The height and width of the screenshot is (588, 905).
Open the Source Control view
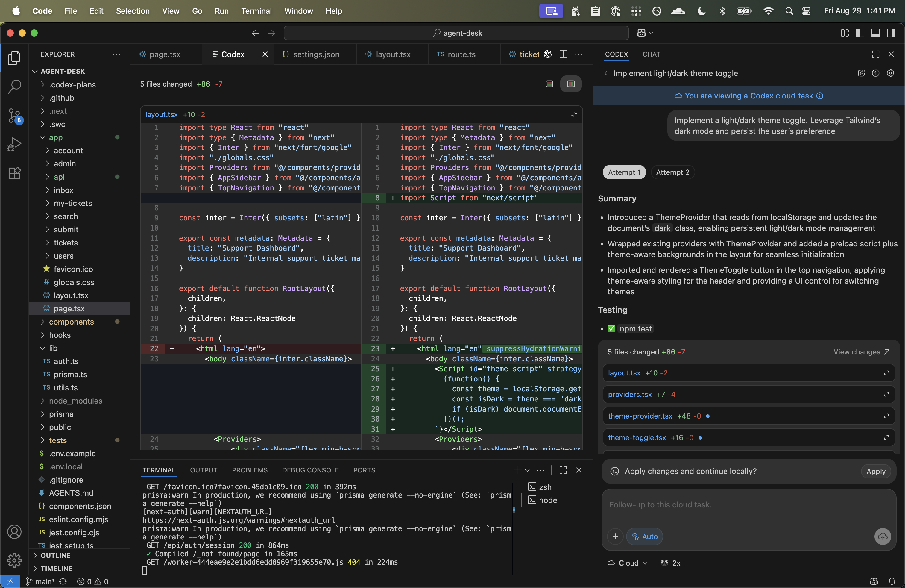point(14,115)
